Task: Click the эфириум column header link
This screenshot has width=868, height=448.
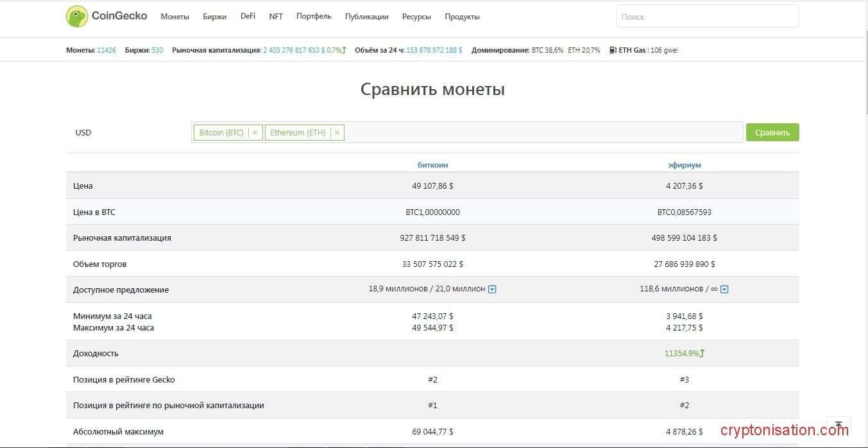Action: tap(684, 165)
